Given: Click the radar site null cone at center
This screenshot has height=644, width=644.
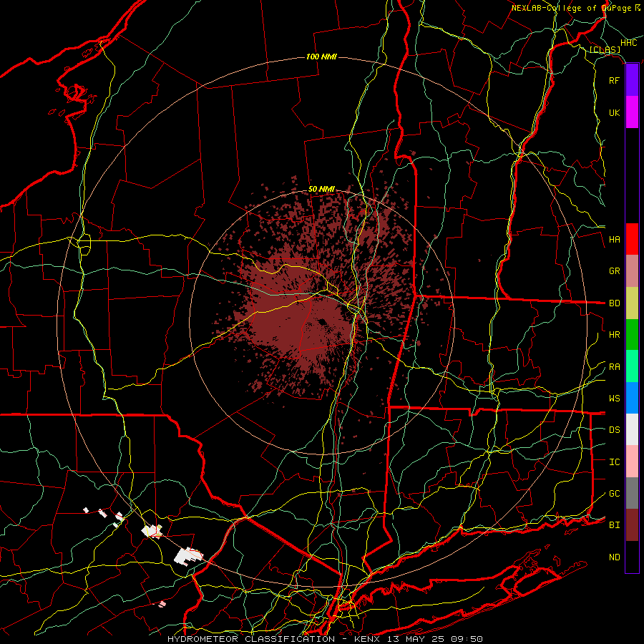Looking at the screenshot, I should [321, 321].
